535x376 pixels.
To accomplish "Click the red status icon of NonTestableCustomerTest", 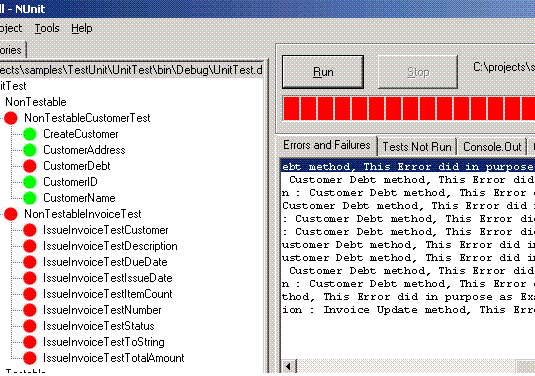I will coord(11,118).
